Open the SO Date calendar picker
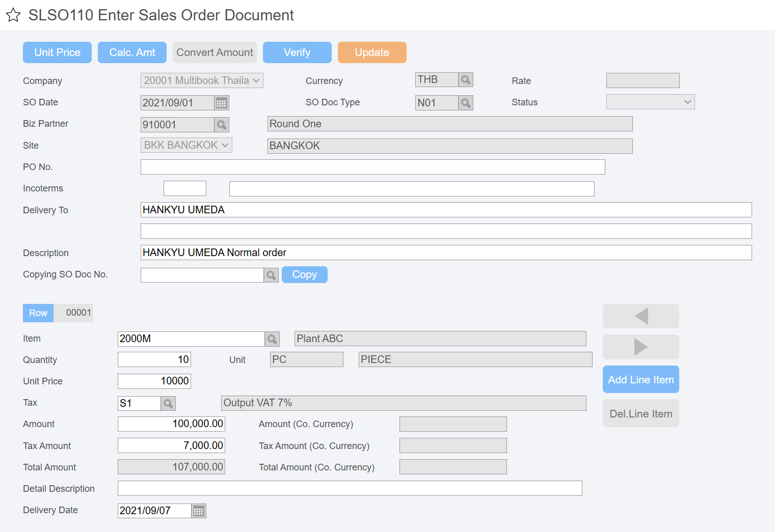The image size is (775, 532). 222,103
